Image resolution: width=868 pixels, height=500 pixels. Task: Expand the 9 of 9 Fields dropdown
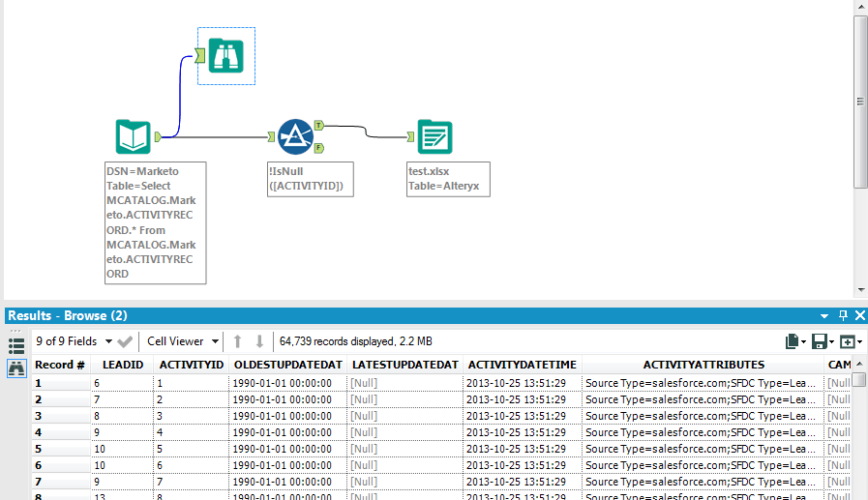[x=74, y=341]
